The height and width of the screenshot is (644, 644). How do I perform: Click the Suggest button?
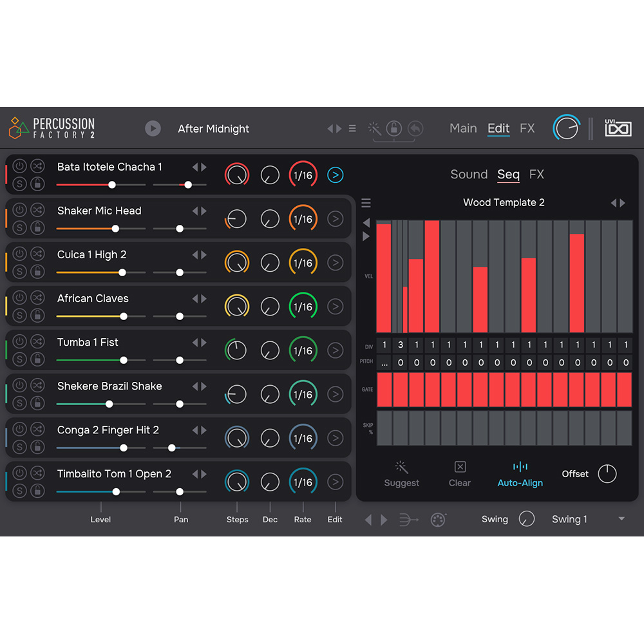coord(401,475)
